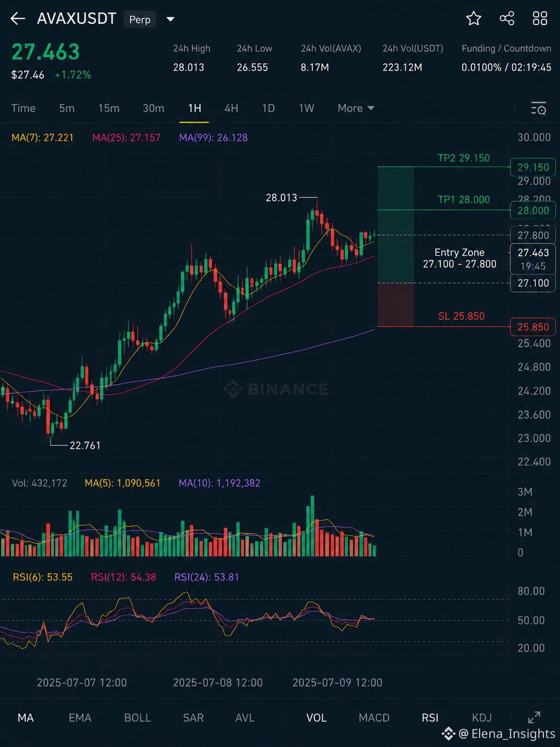Click the current price 27.463 axis tag

click(x=533, y=259)
